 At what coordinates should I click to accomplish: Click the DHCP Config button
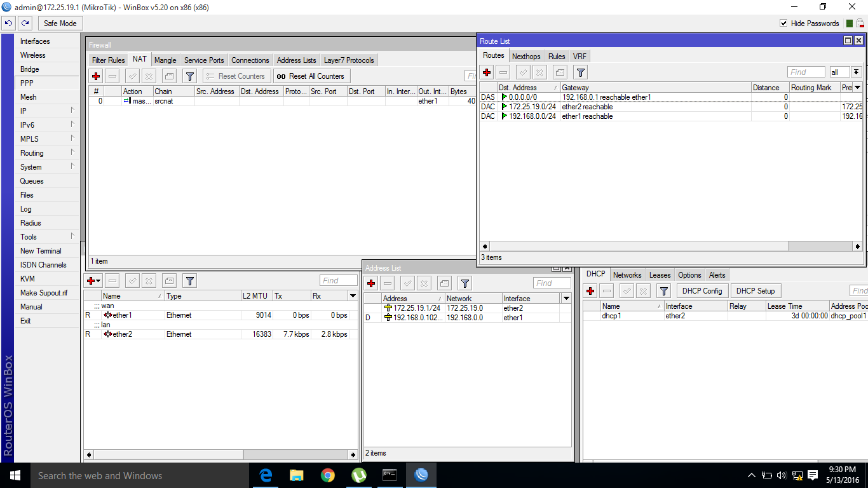click(702, 291)
